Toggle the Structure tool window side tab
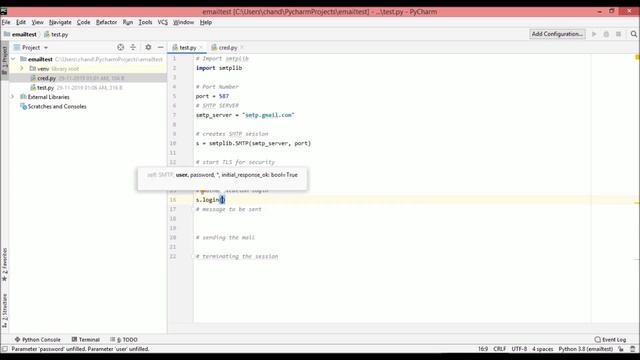Image resolution: width=640 pixels, height=360 pixels. tap(4, 311)
